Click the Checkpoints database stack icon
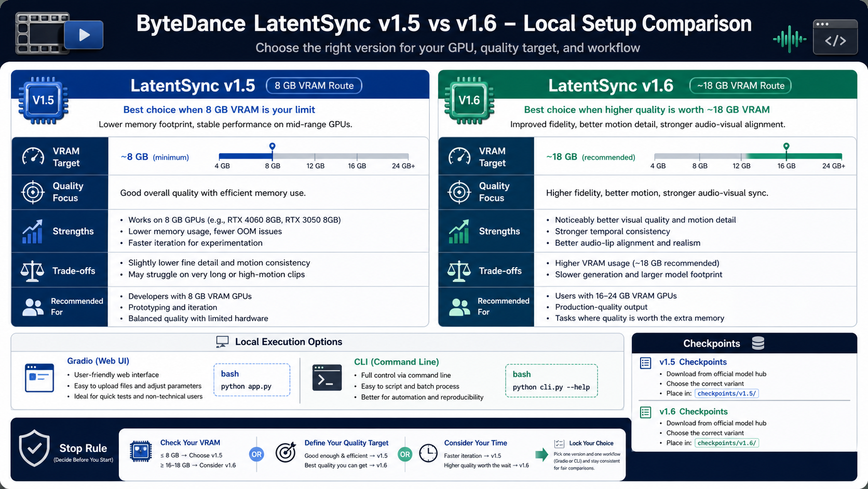The image size is (868, 489). 758,343
